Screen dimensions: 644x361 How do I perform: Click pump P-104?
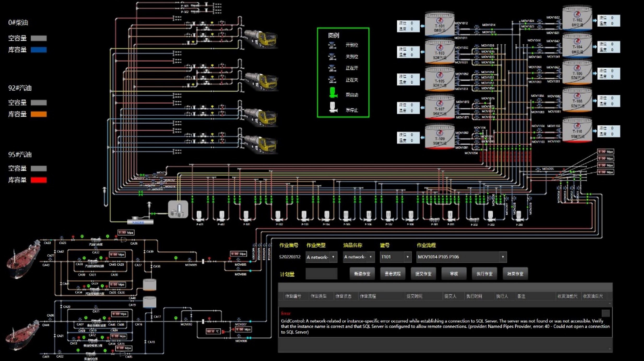coord(327,216)
